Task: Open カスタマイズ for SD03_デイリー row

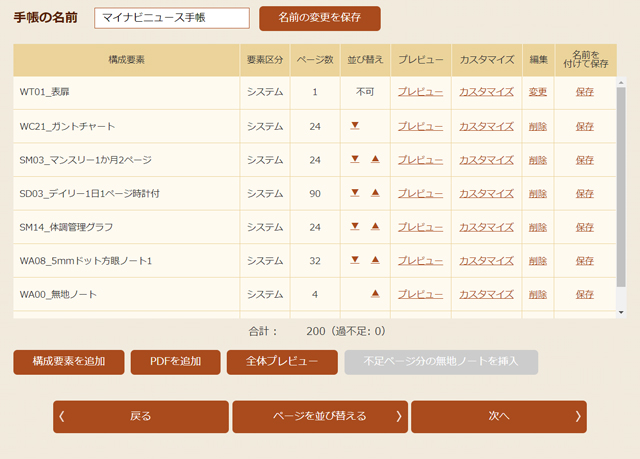Action: pos(486,193)
